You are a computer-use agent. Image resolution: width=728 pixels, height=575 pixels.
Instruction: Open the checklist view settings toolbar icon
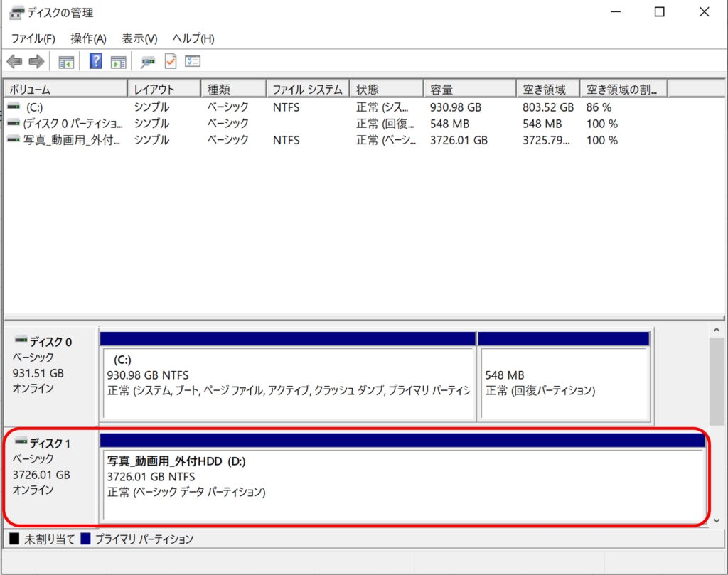pyautogui.click(x=193, y=62)
